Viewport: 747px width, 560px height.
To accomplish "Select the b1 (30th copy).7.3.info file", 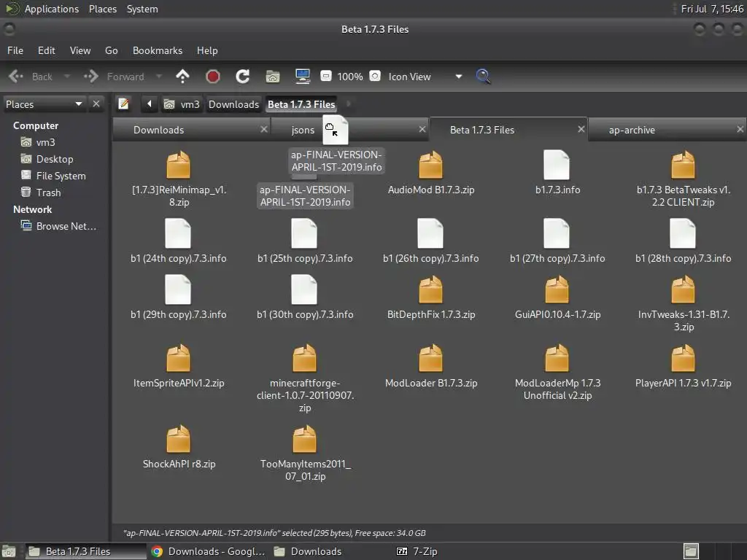I will pos(304,297).
